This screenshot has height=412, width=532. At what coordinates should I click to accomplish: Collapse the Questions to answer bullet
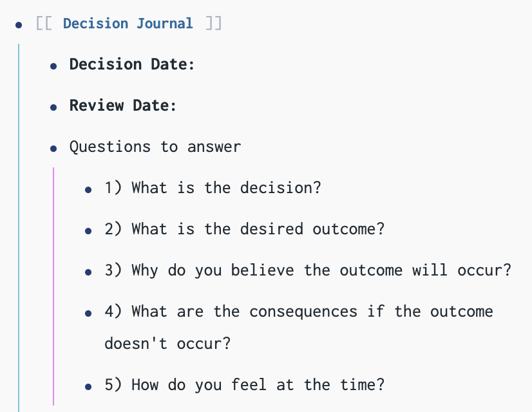(x=53, y=149)
